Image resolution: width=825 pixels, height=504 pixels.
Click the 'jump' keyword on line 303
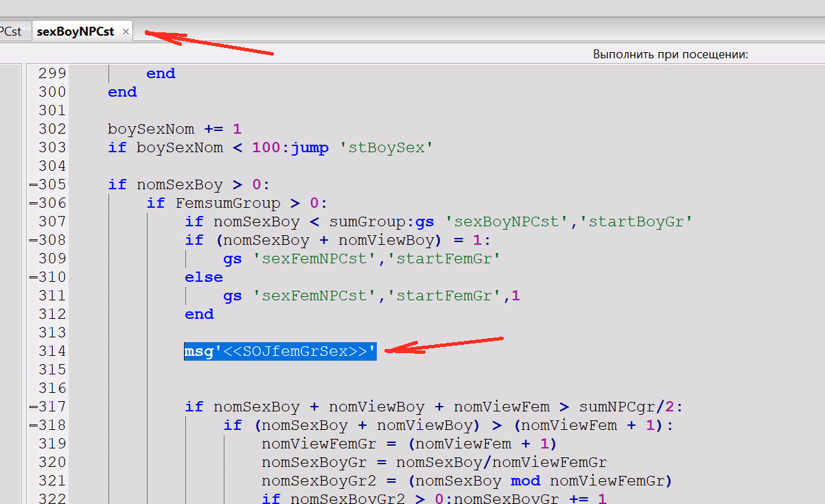point(310,147)
